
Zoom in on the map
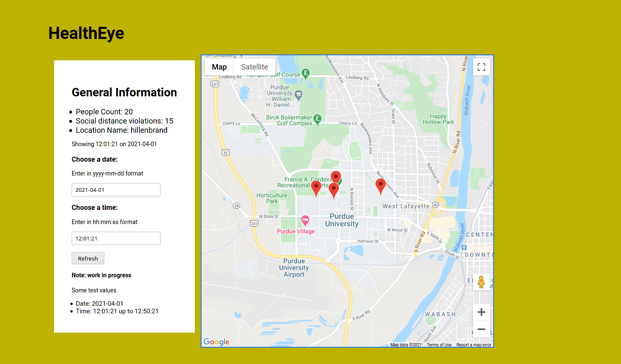coord(481,312)
